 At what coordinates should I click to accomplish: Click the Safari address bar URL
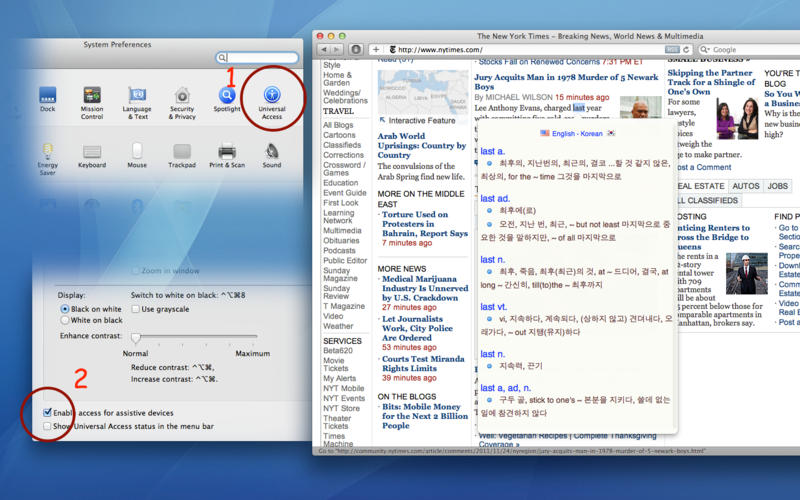point(440,49)
